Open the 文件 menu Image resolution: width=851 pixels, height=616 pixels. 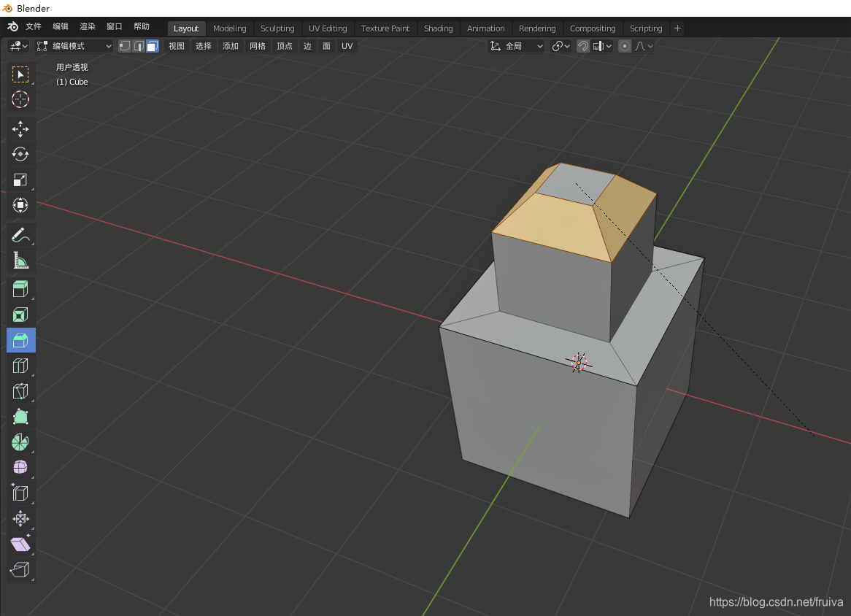tap(34, 26)
